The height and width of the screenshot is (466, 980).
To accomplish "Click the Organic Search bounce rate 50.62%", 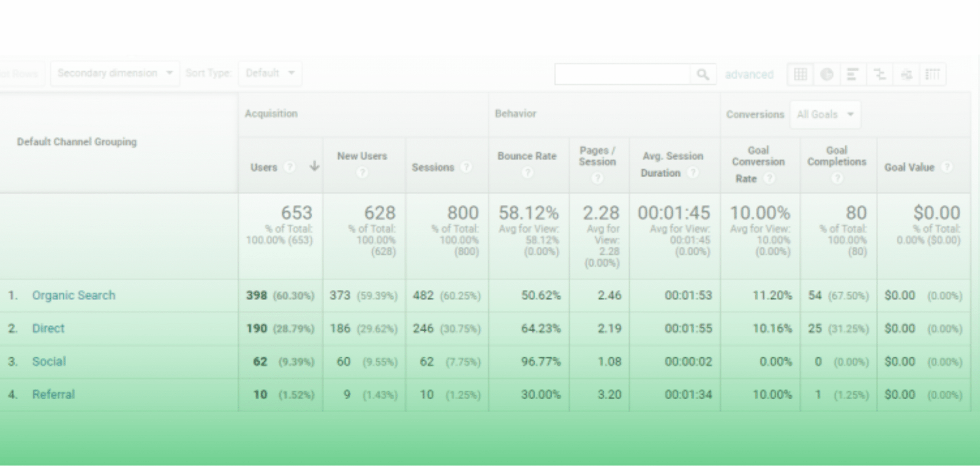I will [x=541, y=296].
